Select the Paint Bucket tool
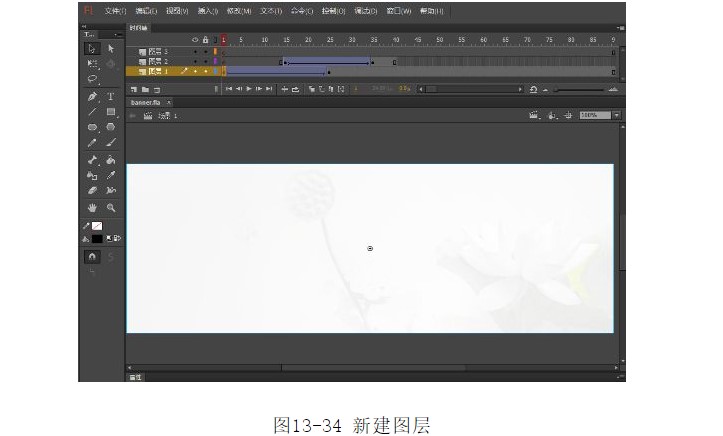723x436 pixels. 111,160
